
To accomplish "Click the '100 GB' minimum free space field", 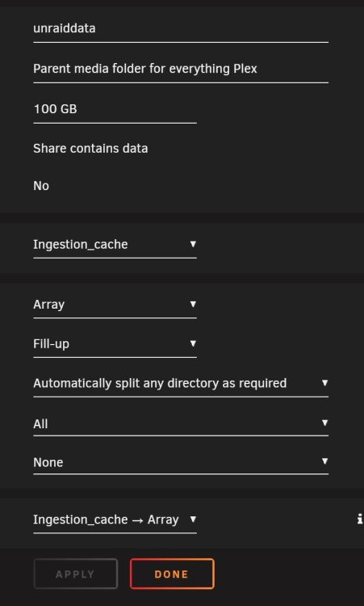I will click(115, 109).
